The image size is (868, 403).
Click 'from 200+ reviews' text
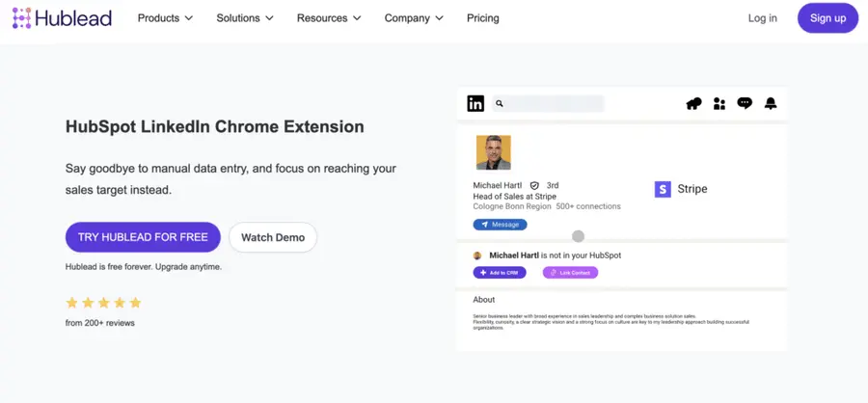click(x=99, y=323)
